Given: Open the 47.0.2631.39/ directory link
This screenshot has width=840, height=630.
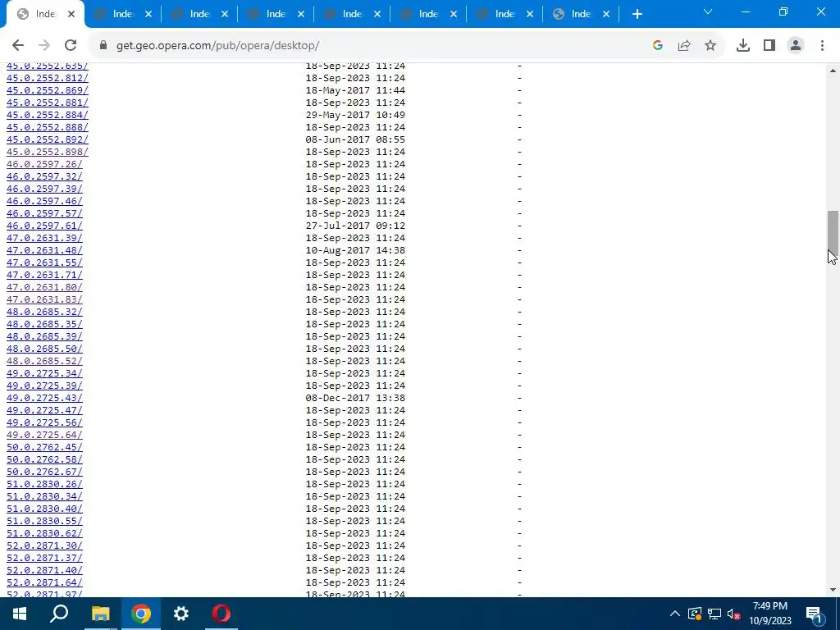Looking at the screenshot, I should [x=44, y=239].
